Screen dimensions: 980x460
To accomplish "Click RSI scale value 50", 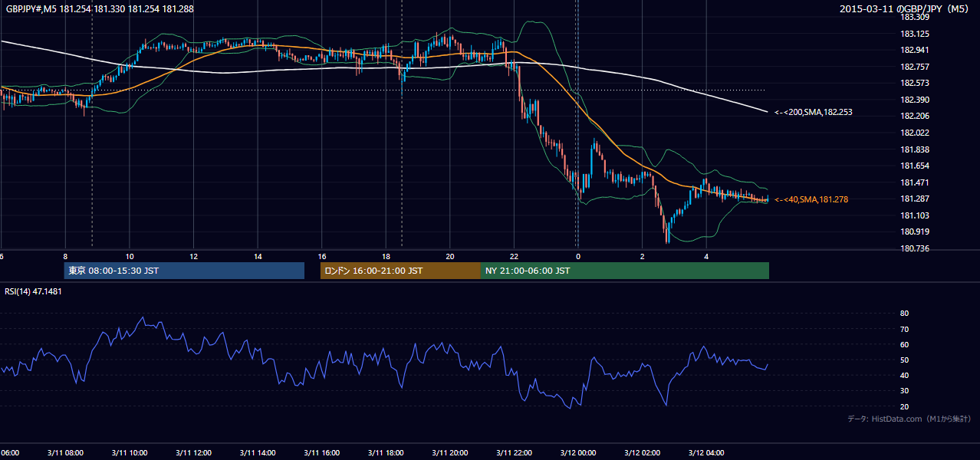I will click(x=905, y=360).
